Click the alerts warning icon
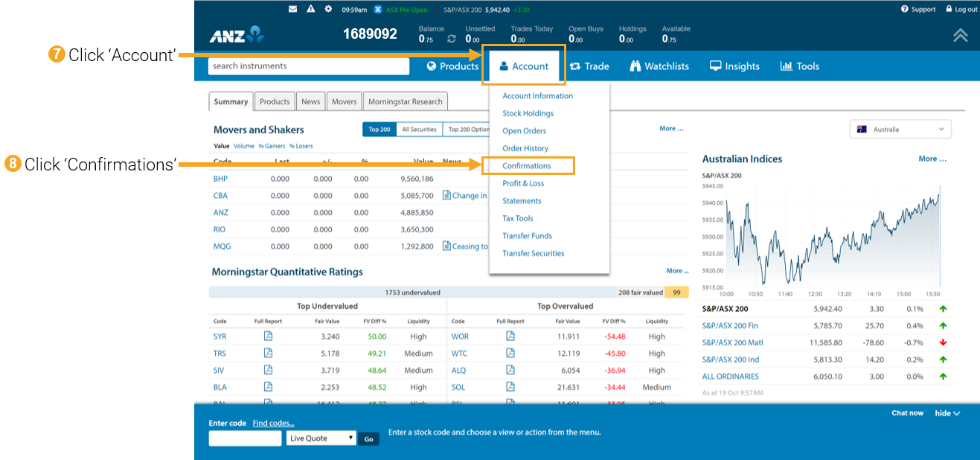Viewport: 980px width, 460px height. [x=312, y=10]
